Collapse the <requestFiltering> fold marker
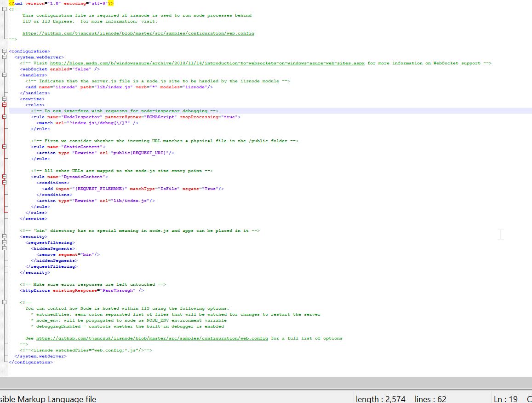Screen dimensions: 532x403 tap(5, 242)
